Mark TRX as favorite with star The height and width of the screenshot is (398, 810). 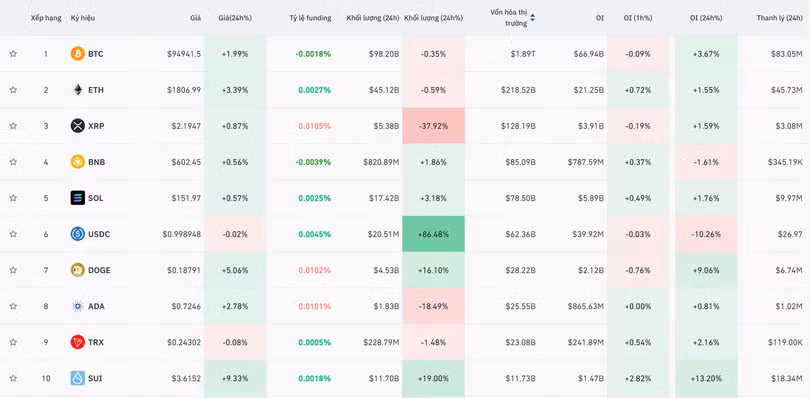(13, 342)
